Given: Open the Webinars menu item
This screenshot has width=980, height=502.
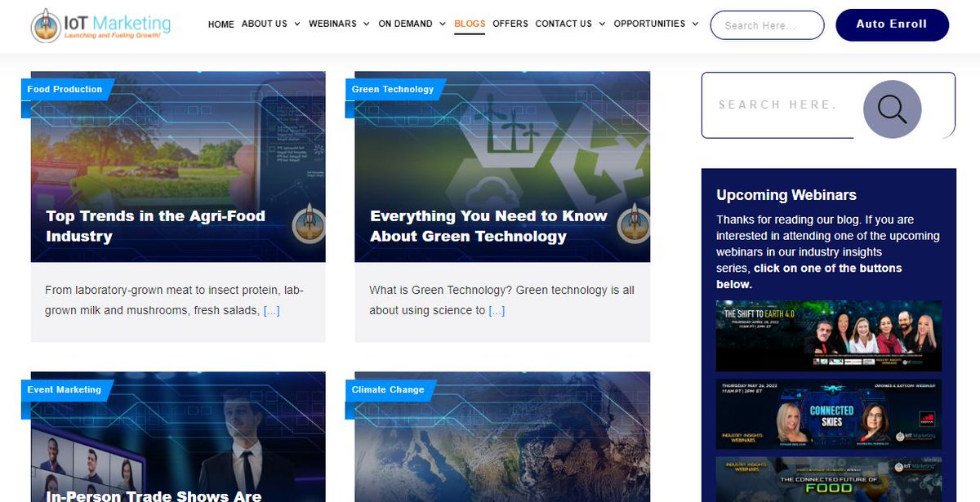Looking at the screenshot, I should tap(332, 24).
